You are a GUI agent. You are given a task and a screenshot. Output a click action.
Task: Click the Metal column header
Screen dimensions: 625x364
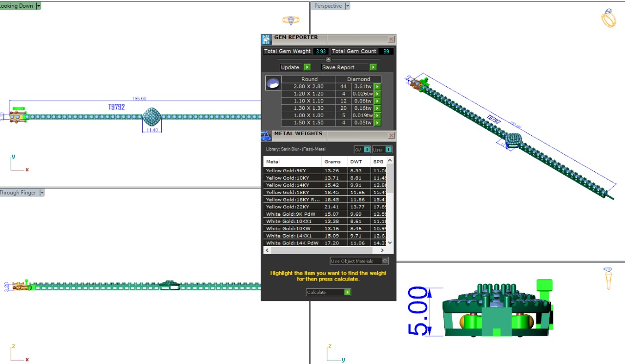click(x=292, y=162)
